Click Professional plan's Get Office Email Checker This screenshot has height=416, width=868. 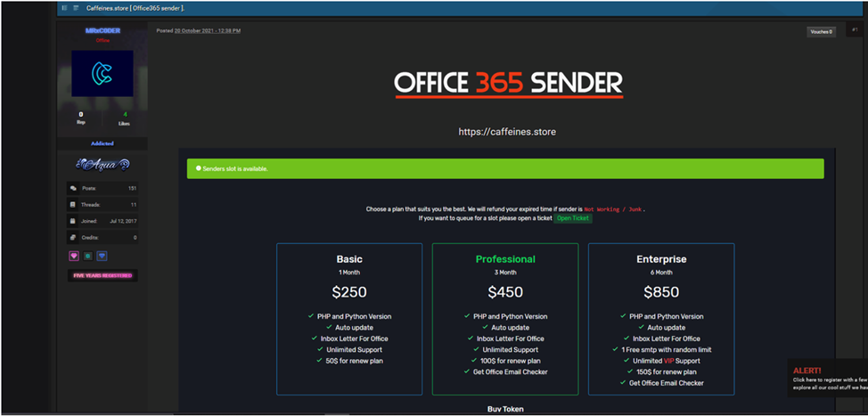(510, 371)
